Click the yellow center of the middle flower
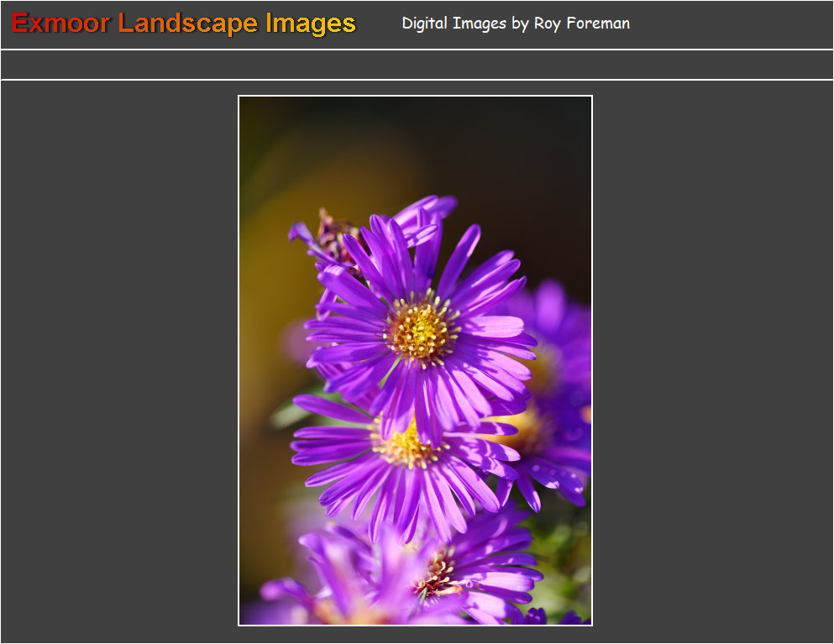834x644 pixels. pos(406,447)
